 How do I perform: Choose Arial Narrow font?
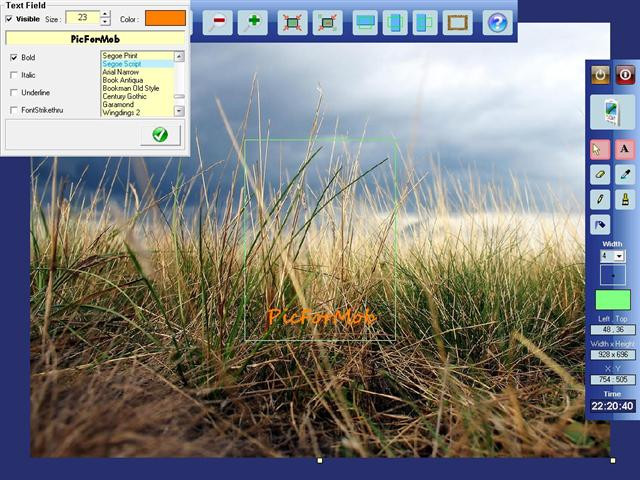coord(120,72)
